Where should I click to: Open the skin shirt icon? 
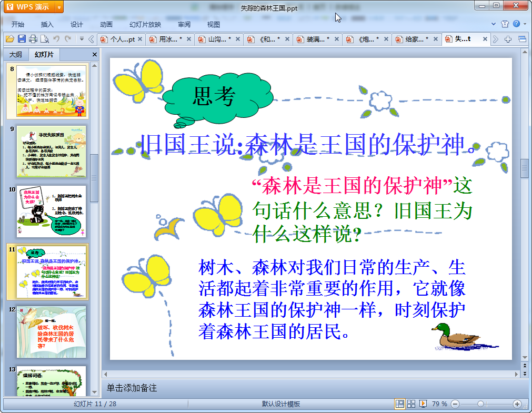(505, 24)
